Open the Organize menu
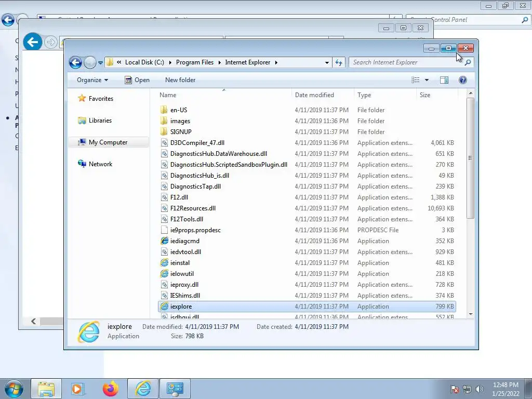 coord(92,80)
